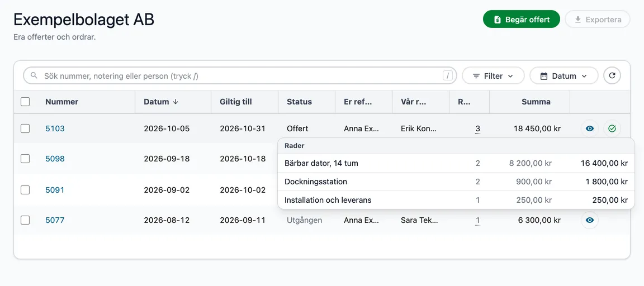Open quote number 5077 link

[x=55, y=220]
